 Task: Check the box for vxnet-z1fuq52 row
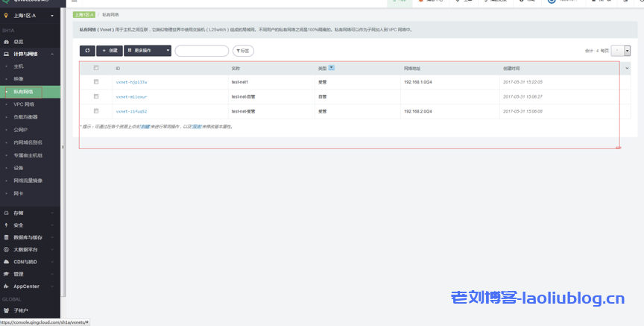click(x=96, y=110)
